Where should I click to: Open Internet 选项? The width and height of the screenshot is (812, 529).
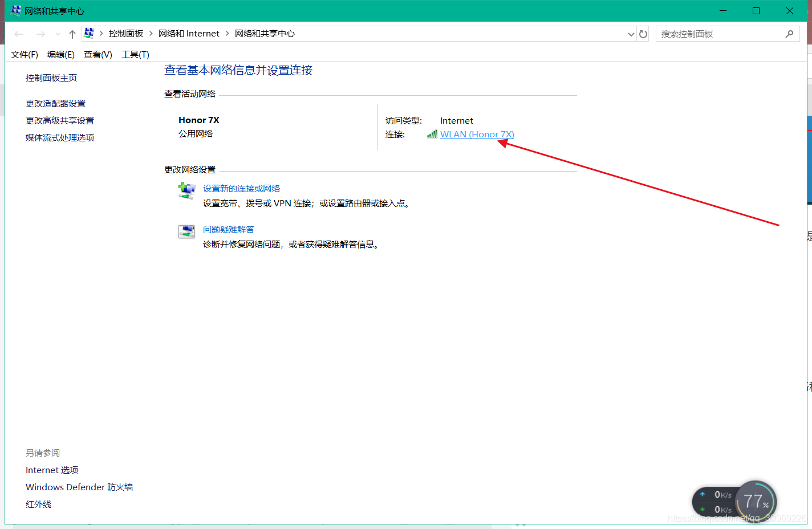(52, 470)
